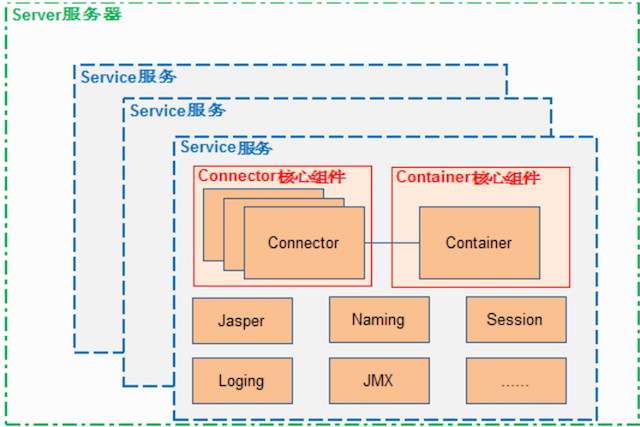Click the Loging component box
This screenshot has width=640, height=427.
[x=242, y=381]
